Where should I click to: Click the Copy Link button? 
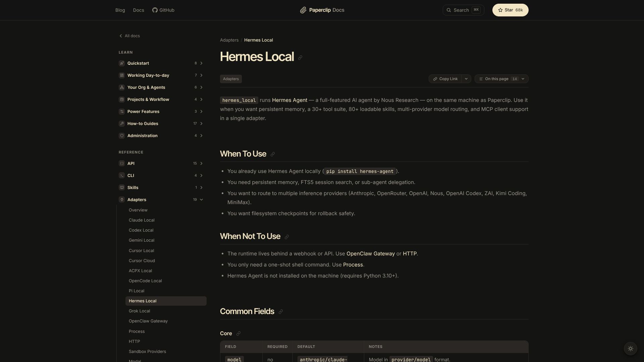pyautogui.click(x=445, y=79)
